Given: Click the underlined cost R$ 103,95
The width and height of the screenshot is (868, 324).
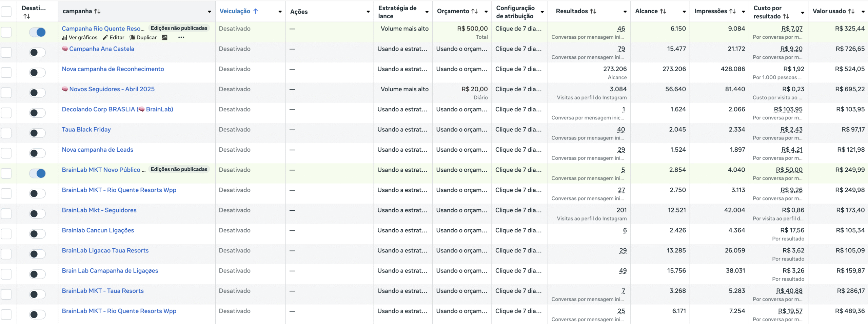Looking at the screenshot, I should tap(788, 110).
